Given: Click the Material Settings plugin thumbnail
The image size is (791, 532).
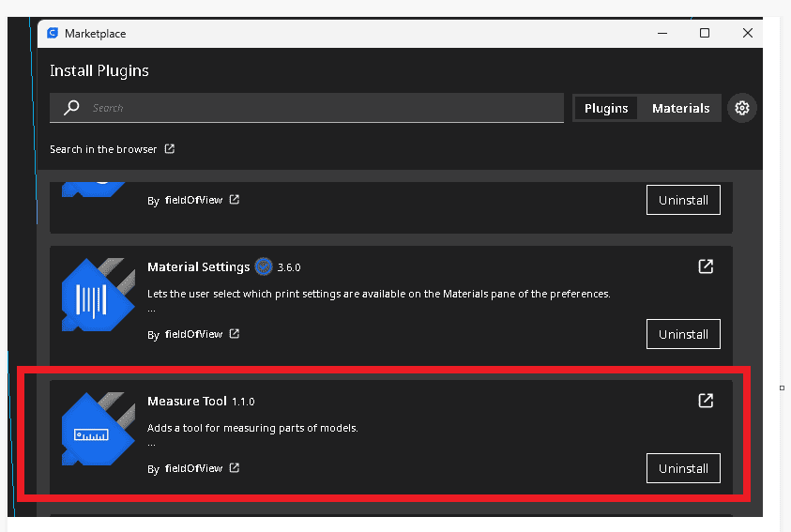Looking at the screenshot, I should click(99, 295).
